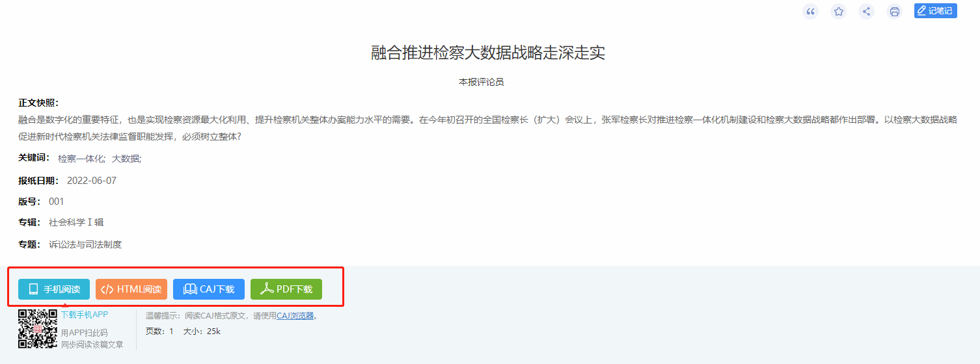Click the 诉讼法与司法制度 topic text
This screenshot has height=364, width=980.
pos(85,244)
